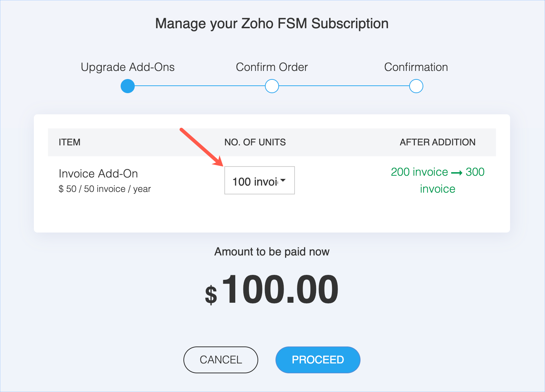
Task: Click the Upgrade Add-Ons step label
Action: (x=128, y=67)
